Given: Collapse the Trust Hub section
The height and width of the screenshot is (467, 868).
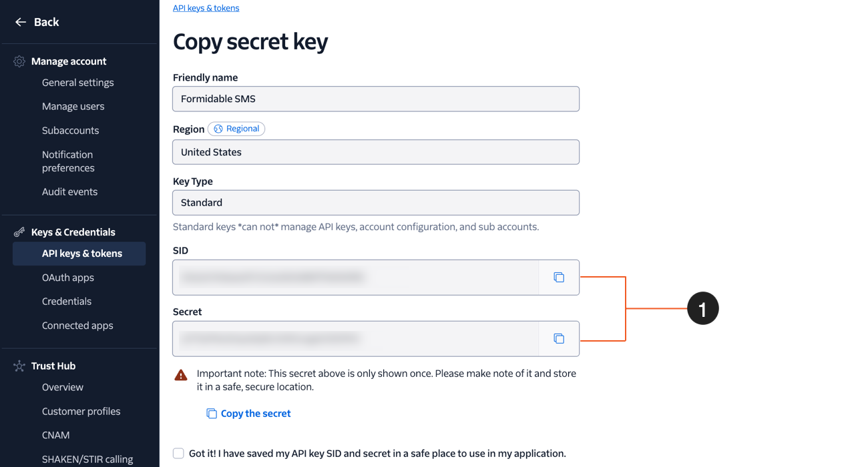Looking at the screenshot, I should tap(53, 366).
